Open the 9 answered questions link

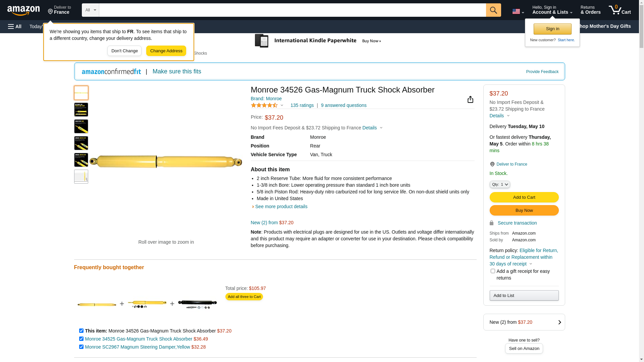click(x=343, y=105)
